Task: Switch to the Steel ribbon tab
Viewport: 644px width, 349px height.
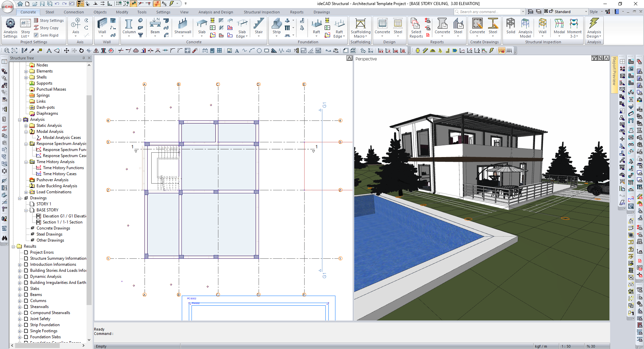Action: point(50,12)
